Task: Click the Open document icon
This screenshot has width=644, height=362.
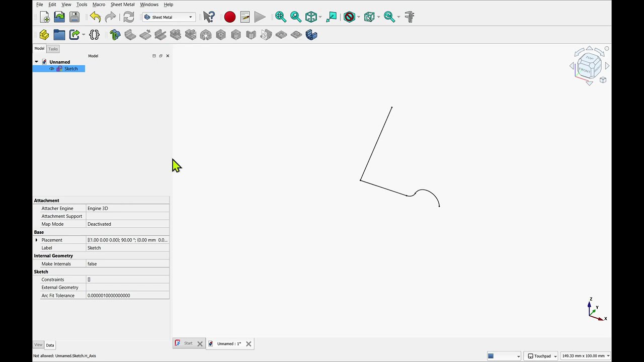Action: pos(59,17)
